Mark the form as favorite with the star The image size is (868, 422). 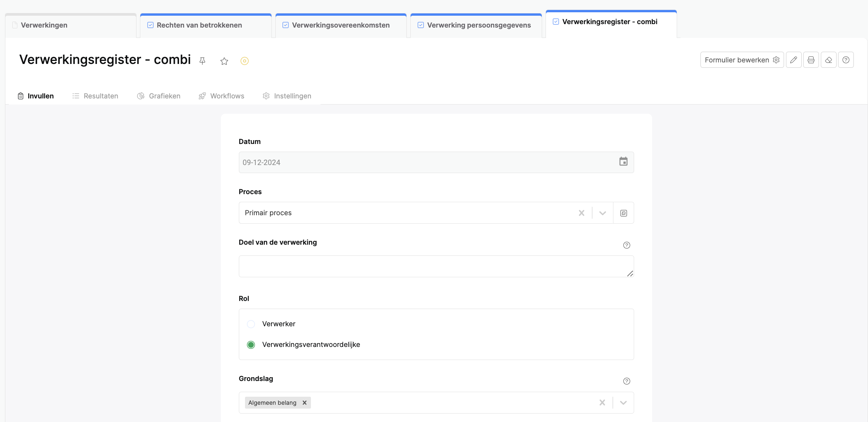(x=224, y=61)
